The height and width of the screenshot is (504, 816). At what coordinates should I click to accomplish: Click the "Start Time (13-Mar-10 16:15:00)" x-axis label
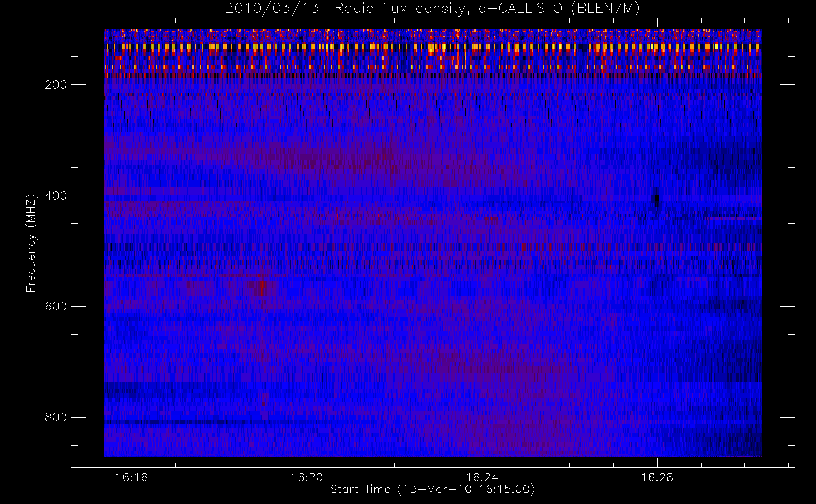[433, 489]
